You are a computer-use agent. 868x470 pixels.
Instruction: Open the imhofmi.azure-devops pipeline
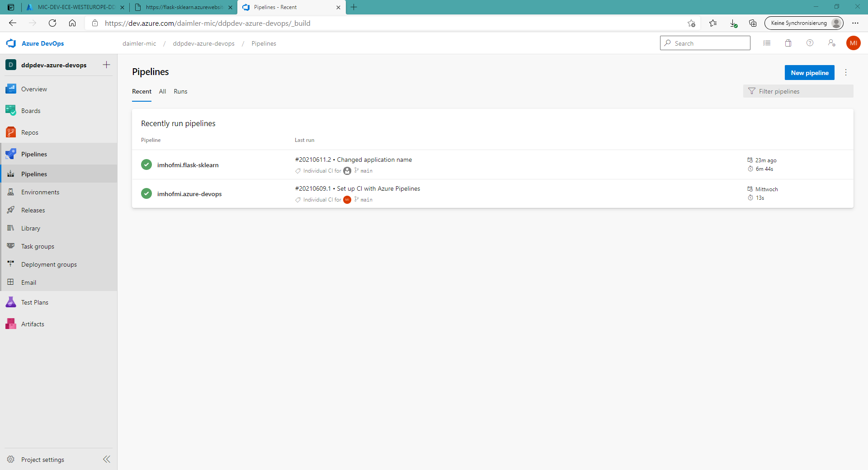click(189, 194)
